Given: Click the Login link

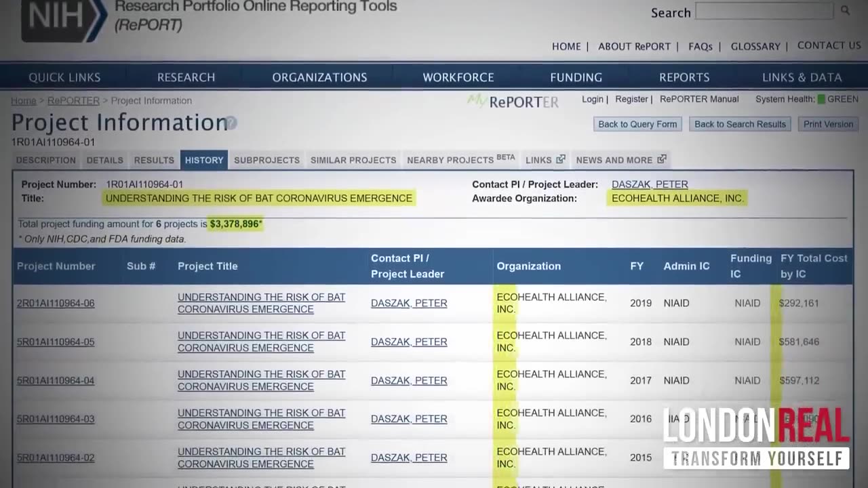Looking at the screenshot, I should tap(592, 99).
